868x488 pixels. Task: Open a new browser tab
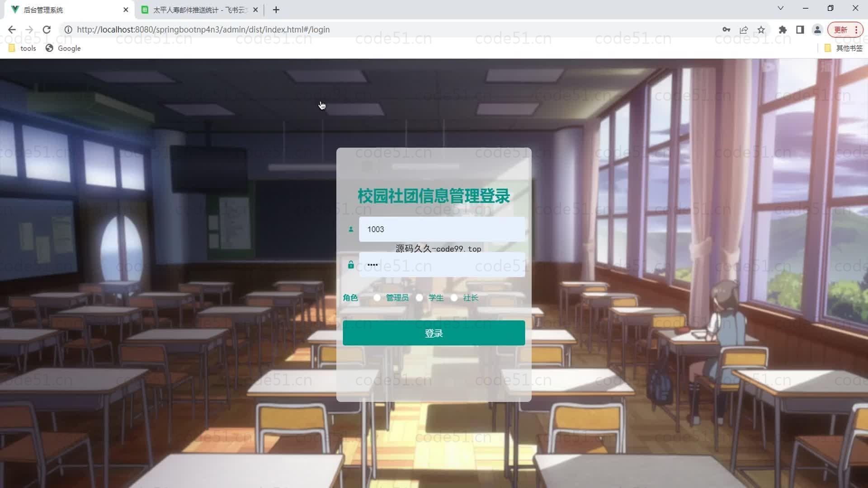[276, 9]
